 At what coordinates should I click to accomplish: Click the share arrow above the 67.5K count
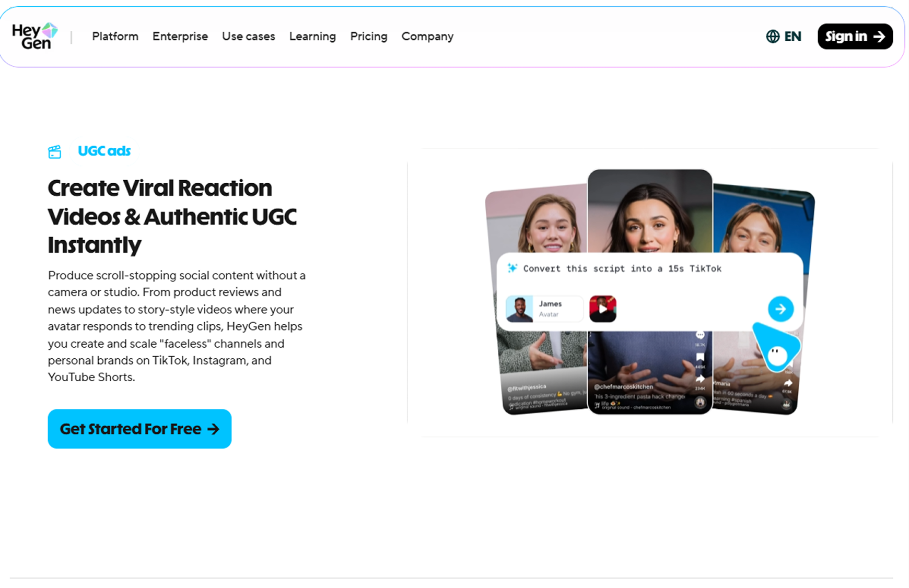788,383
